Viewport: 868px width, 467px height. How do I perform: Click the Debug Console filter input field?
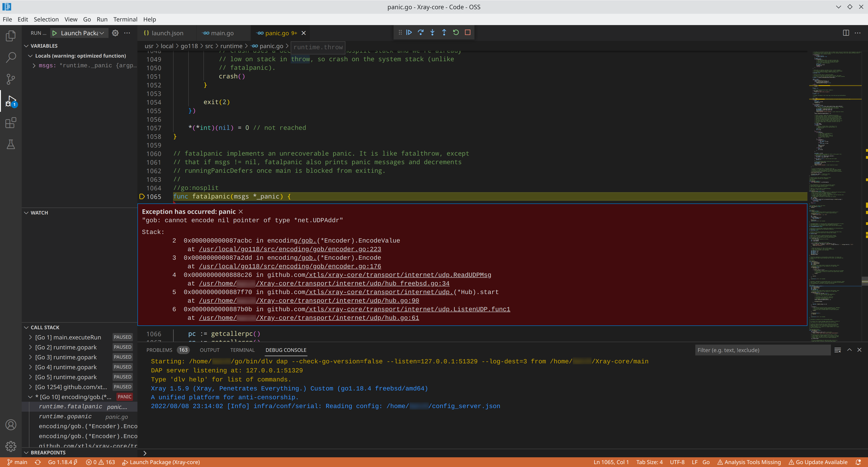[x=762, y=350]
